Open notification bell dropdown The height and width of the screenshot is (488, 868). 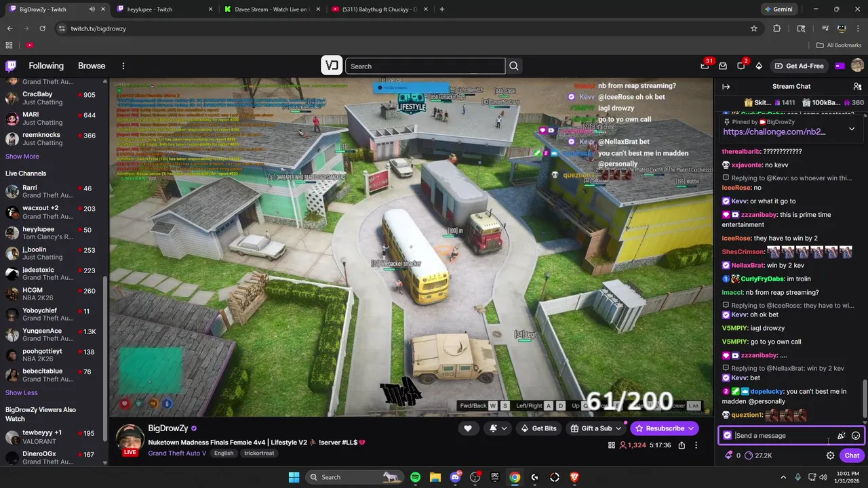(x=497, y=428)
